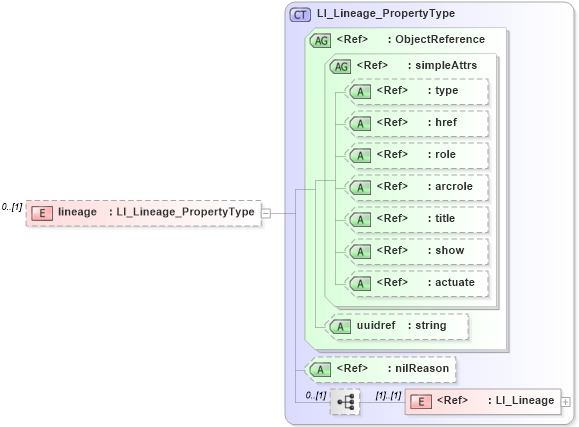Click the A icon of the nilReason attribute

[x=320, y=369]
